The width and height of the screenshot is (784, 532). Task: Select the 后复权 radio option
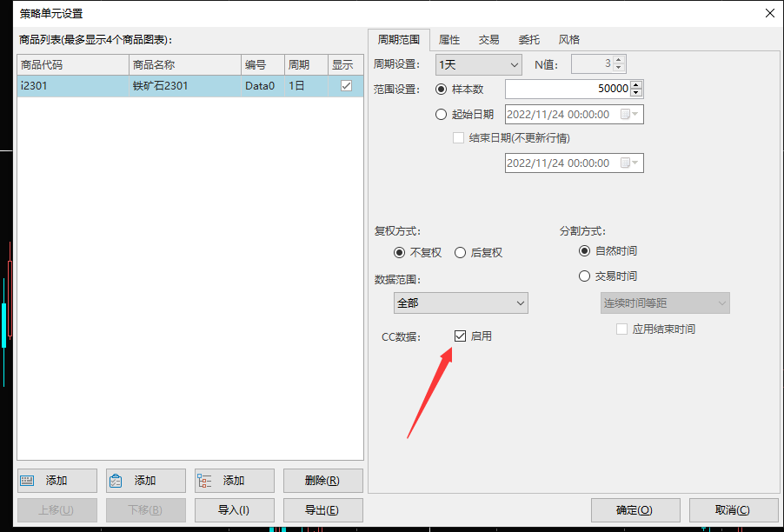coord(461,253)
